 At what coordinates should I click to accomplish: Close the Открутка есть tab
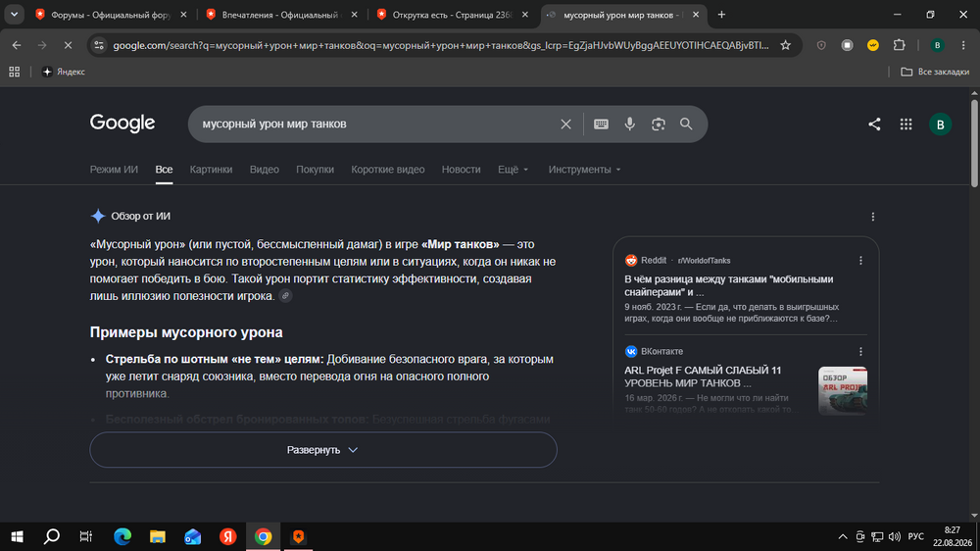[x=524, y=15]
